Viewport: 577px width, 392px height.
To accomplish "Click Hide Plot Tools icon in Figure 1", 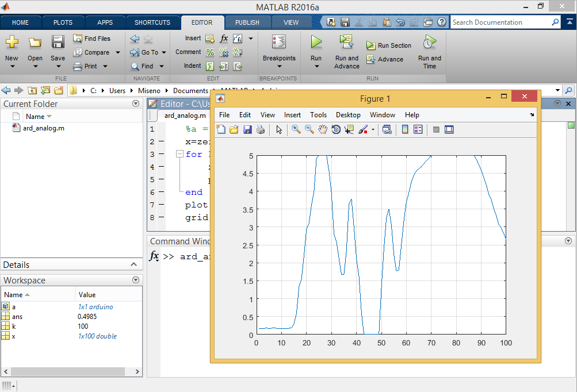I will pyautogui.click(x=436, y=129).
